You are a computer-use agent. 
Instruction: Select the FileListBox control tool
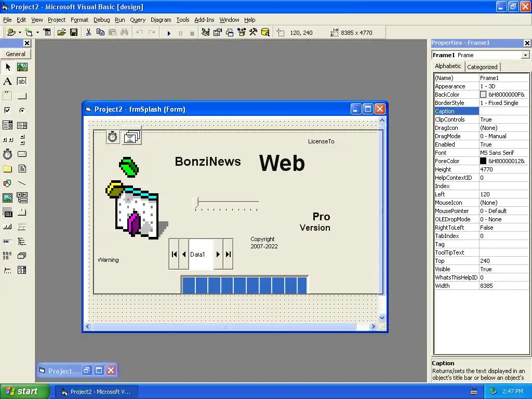tap(22, 169)
